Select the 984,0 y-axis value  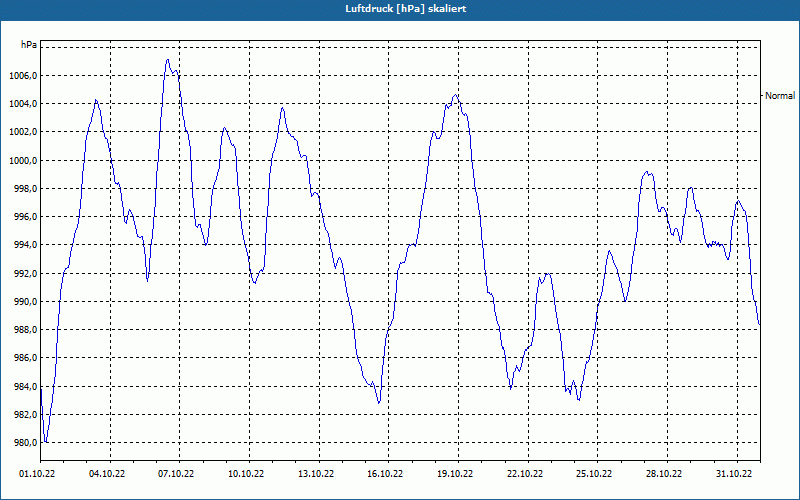[25, 386]
